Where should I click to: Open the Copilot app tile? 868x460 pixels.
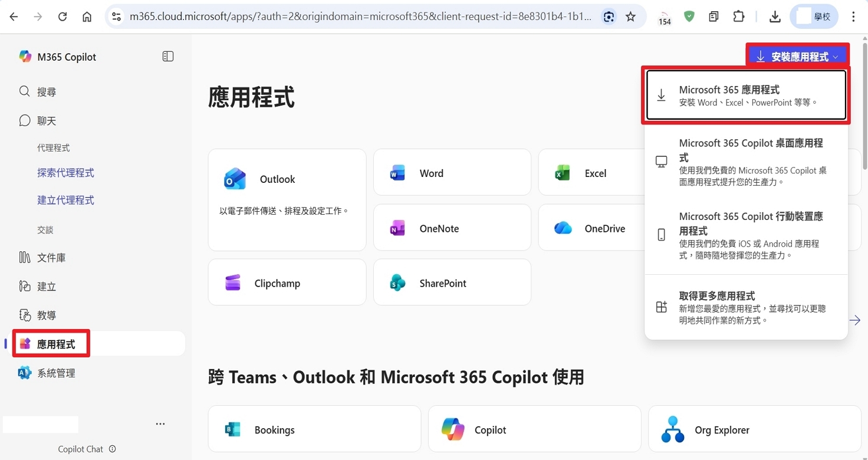pos(534,430)
